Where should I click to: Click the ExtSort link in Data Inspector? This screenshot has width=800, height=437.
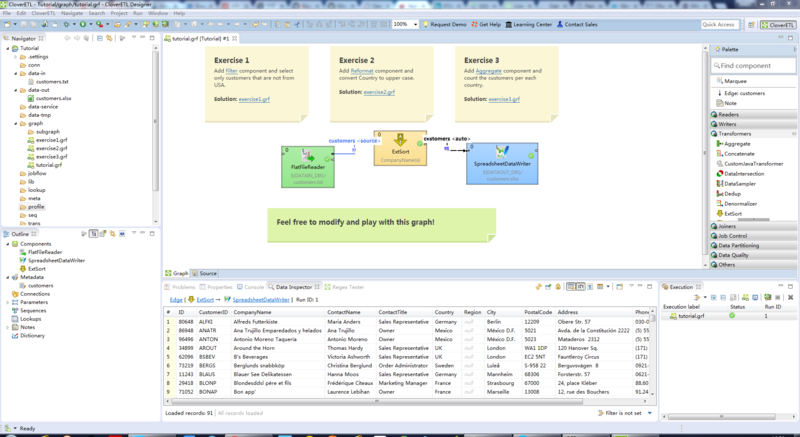(205, 300)
